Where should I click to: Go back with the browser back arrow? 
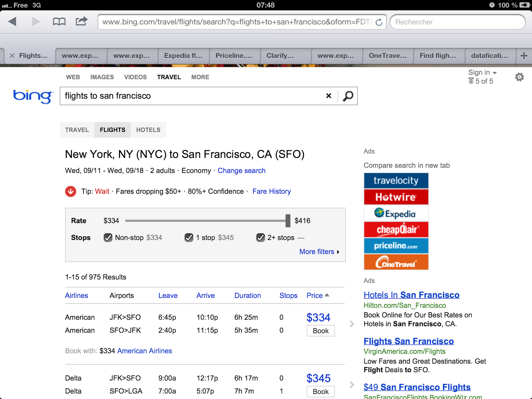[x=12, y=22]
